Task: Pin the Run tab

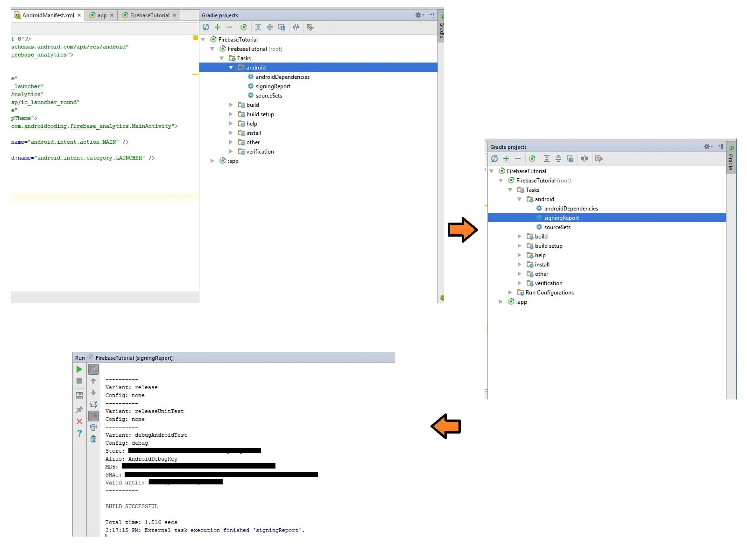Action: (x=79, y=410)
